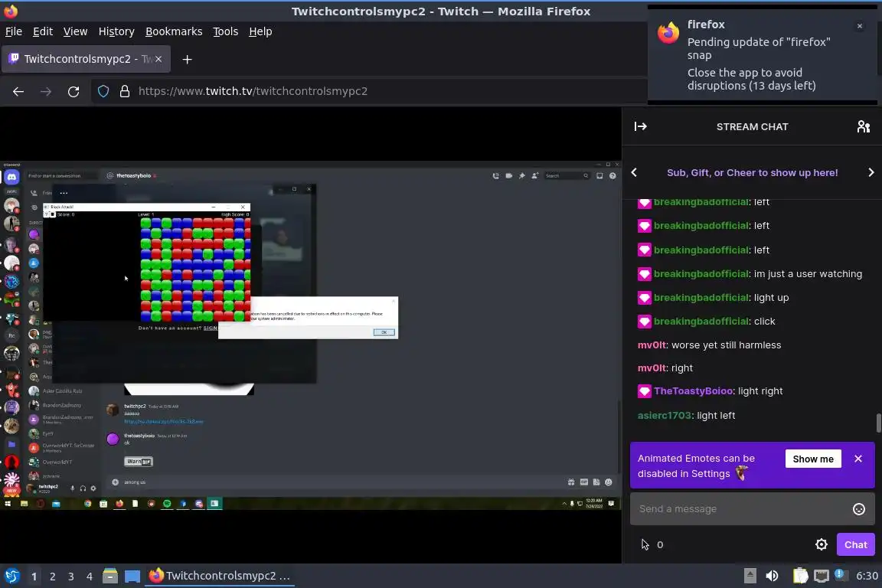This screenshot has width=882, height=588.
Task: Open the Edit menu
Action: coord(43,31)
